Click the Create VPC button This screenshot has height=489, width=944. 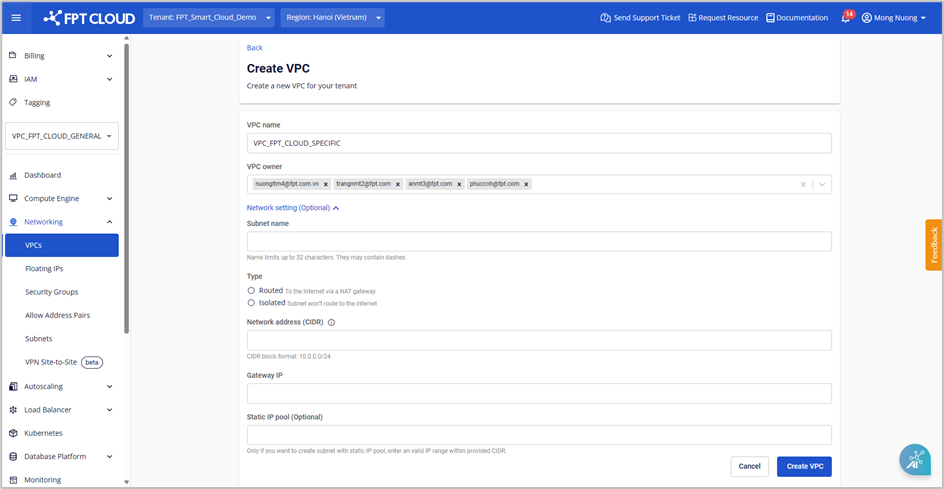tap(803, 466)
